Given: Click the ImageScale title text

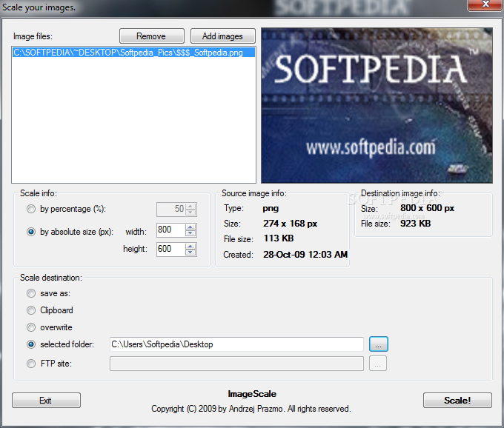Looking at the screenshot, I should tap(252, 394).
